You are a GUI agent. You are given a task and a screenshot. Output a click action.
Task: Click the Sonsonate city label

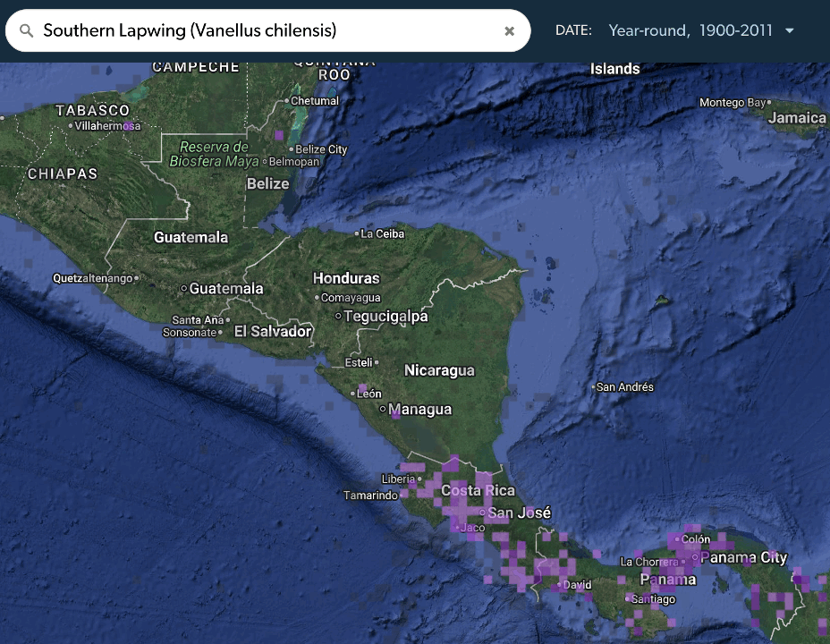190,333
